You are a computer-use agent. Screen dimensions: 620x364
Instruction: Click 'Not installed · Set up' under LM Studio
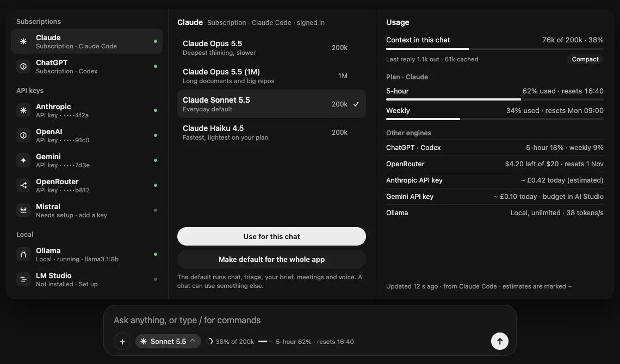[67, 284]
